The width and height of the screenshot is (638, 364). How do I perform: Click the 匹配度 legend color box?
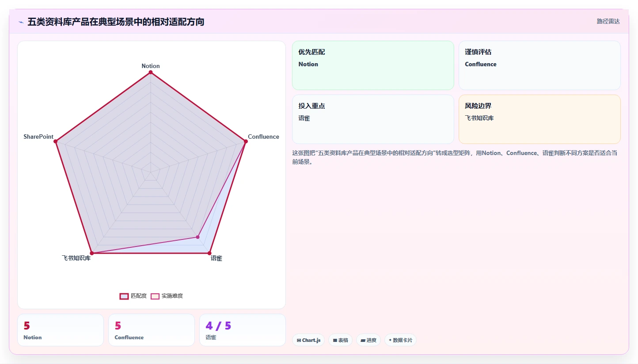click(x=124, y=296)
